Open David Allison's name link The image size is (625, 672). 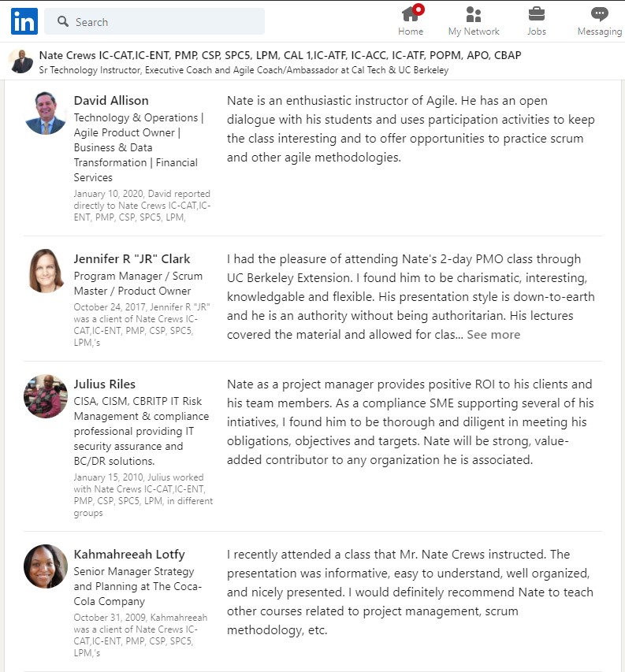point(111,101)
